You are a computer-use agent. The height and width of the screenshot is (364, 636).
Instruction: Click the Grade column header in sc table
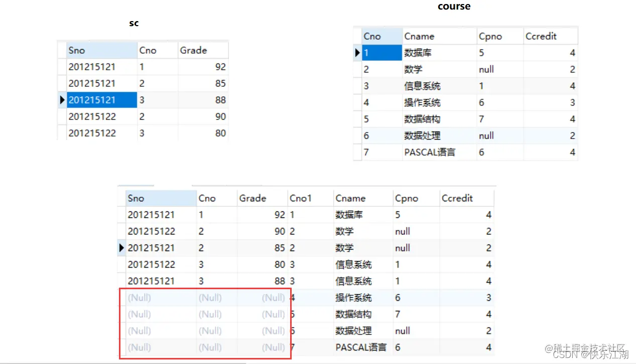203,50
